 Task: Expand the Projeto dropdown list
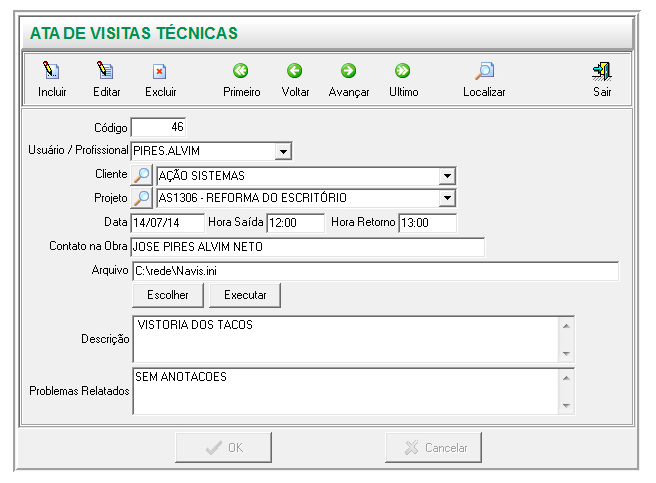pos(446,198)
